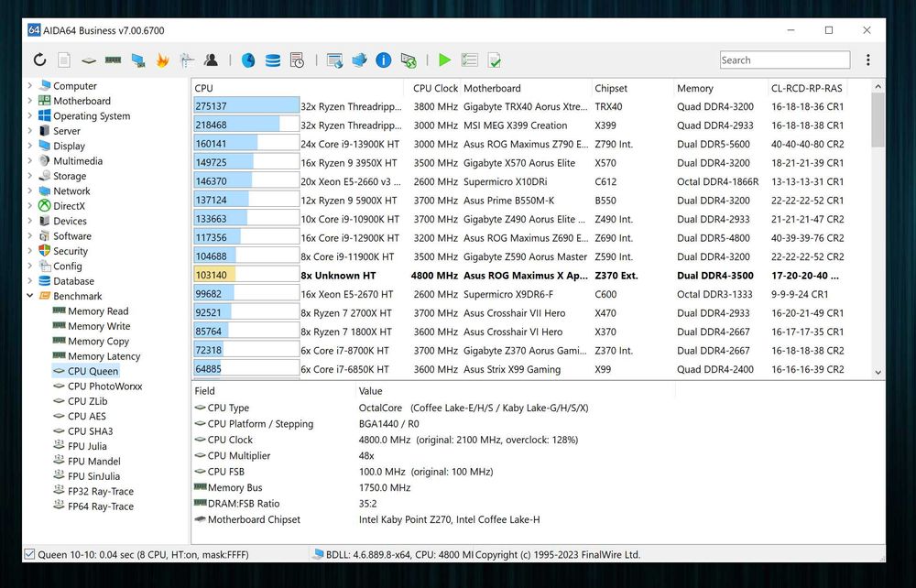Open the Memory Copy benchmark
This screenshot has height=588, width=916.
98,341
